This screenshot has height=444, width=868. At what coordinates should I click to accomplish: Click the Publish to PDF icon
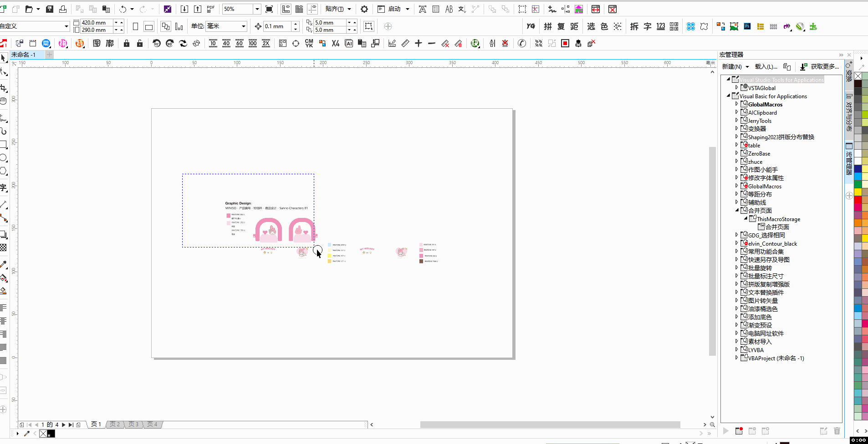coord(211,9)
